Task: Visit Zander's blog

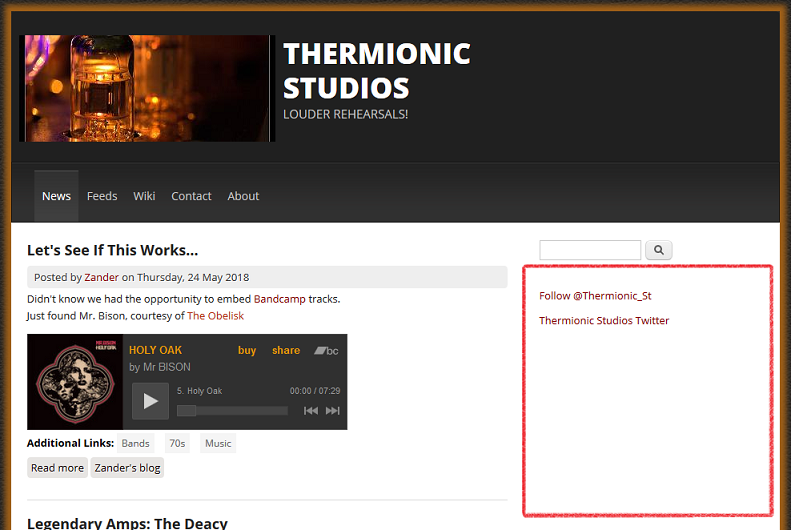Action: [x=127, y=468]
